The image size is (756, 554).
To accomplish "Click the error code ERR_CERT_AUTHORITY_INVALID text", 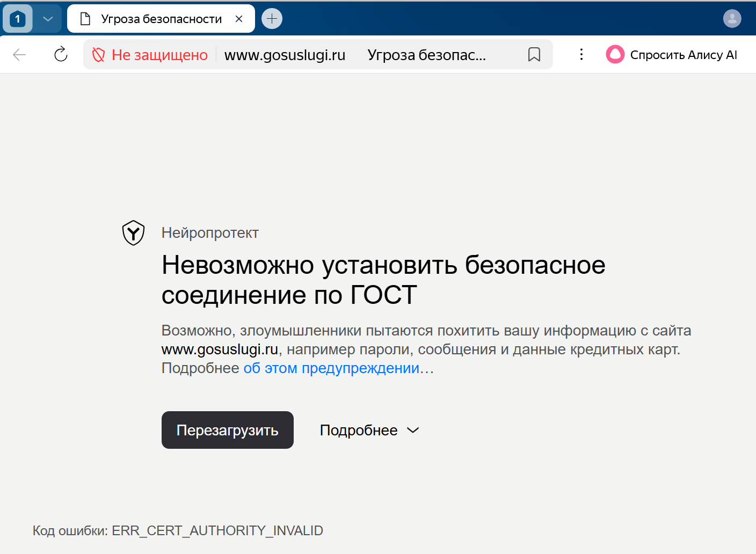I will click(217, 530).
